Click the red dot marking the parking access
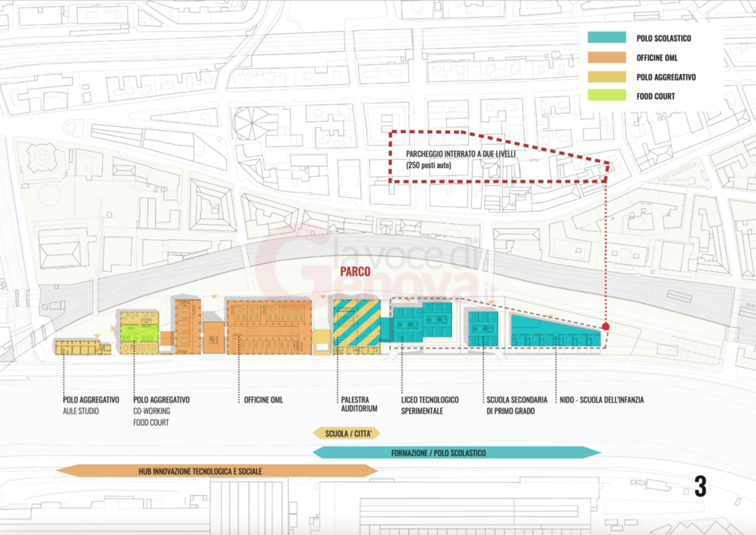756x535 pixels. pyautogui.click(x=605, y=326)
